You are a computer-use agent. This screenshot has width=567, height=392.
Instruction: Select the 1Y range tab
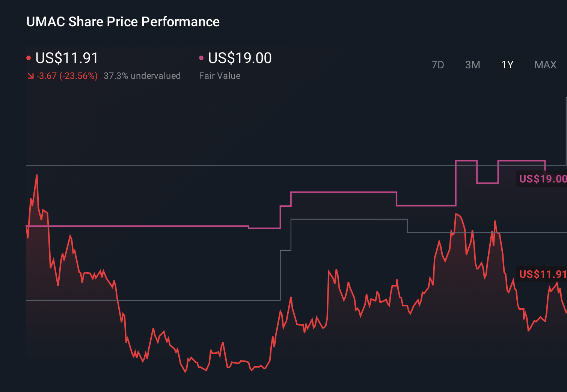tap(507, 65)
